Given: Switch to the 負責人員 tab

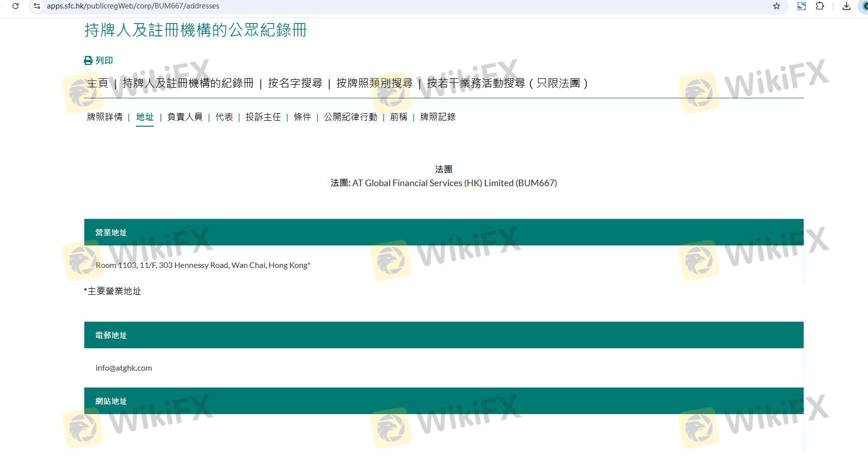Looking at the screenshot, I should [x=185, y=117].
